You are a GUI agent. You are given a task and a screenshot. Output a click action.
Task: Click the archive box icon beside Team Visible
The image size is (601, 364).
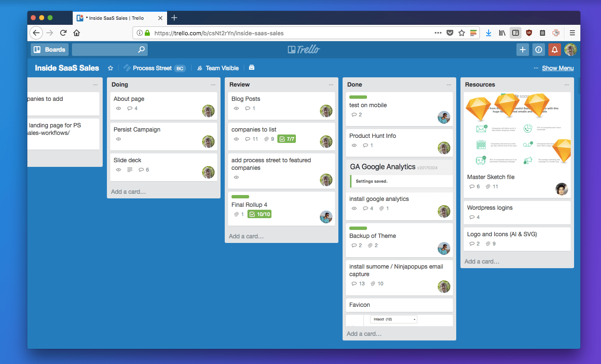coord(252,68)
